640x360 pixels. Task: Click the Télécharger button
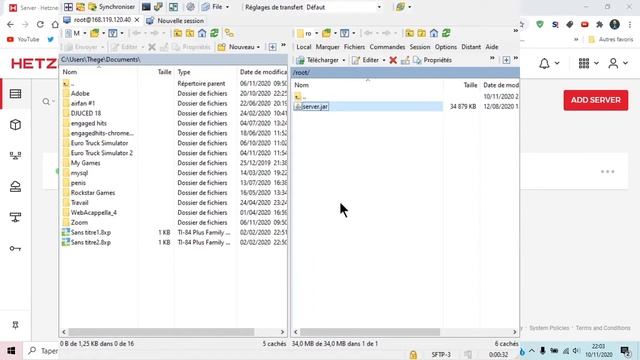(x=318, y=60)
